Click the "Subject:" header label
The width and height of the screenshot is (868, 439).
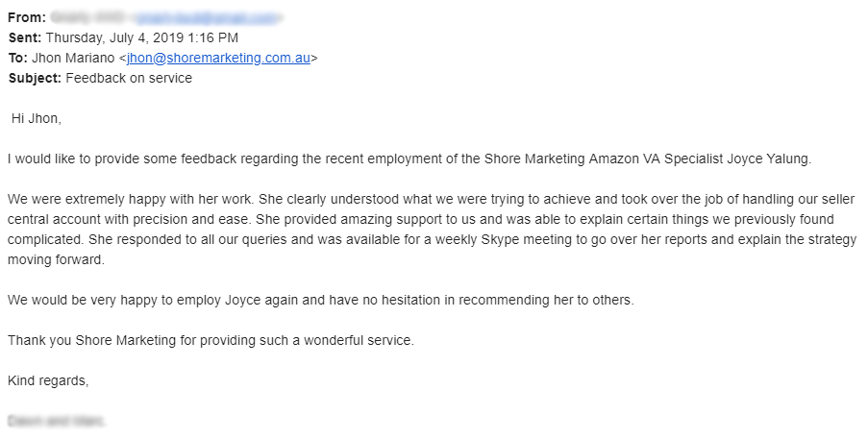35,78
